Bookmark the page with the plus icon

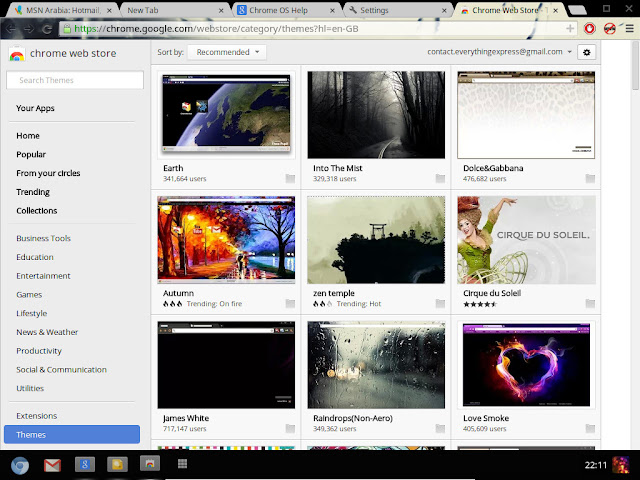tap(570, 28)
